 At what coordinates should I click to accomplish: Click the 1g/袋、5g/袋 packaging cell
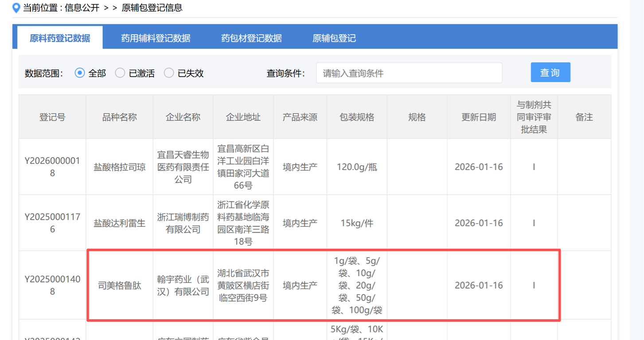tap(357, 286)
